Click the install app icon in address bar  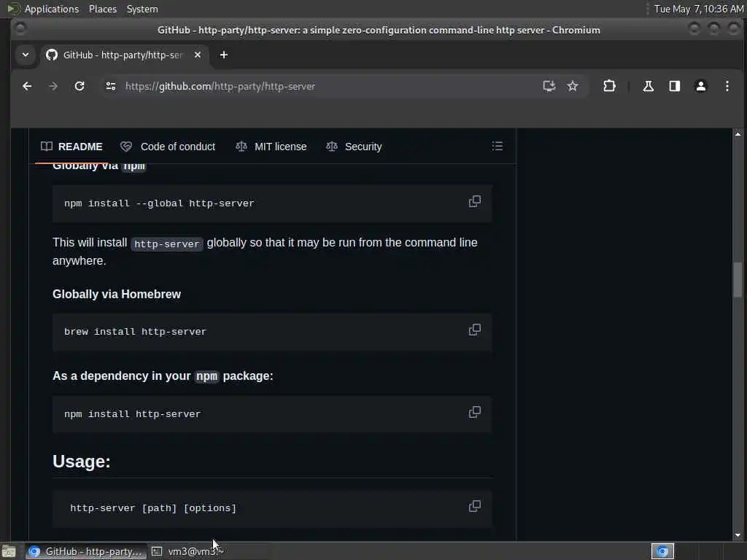point(549,86)
